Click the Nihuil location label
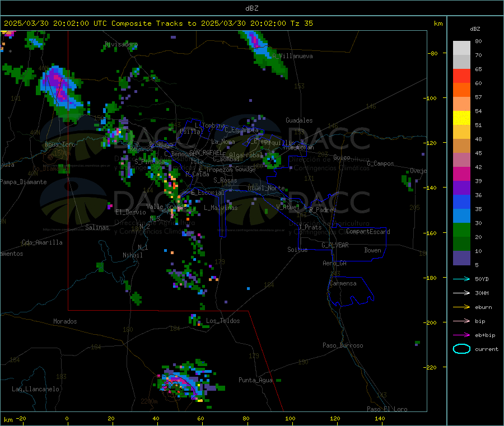Image resolution: width=504 pixels, height=426 pixels. click(x=132, y=255)
